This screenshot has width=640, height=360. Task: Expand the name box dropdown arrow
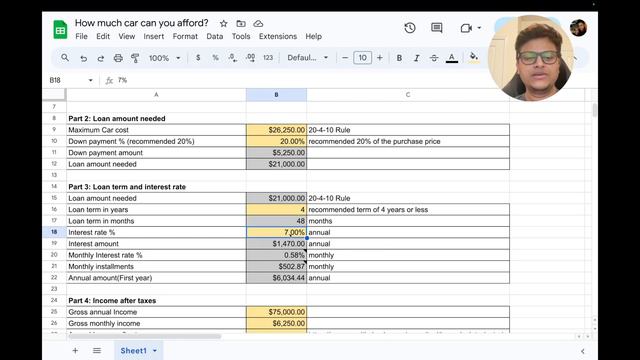click(x=91, y=80)
